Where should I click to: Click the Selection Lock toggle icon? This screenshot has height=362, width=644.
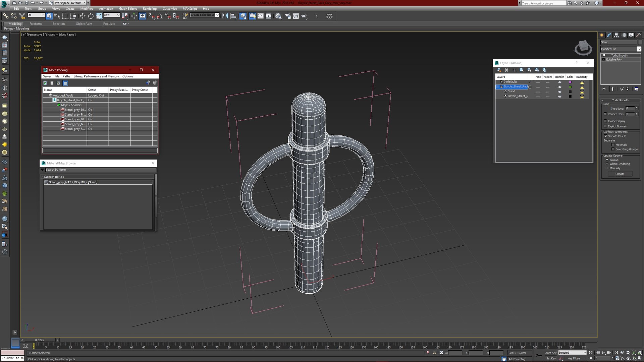(434, 353)
